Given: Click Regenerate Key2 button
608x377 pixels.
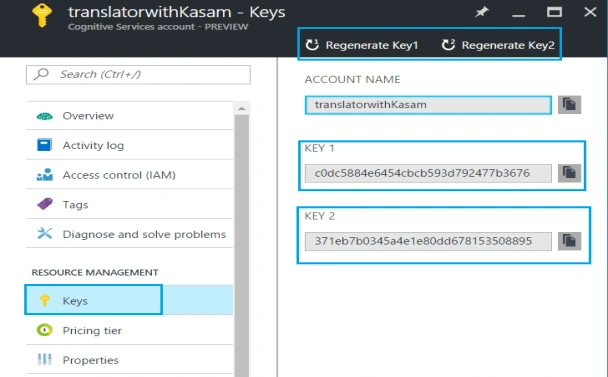Looking at the screenshot, I should click(x=498, y=45).
